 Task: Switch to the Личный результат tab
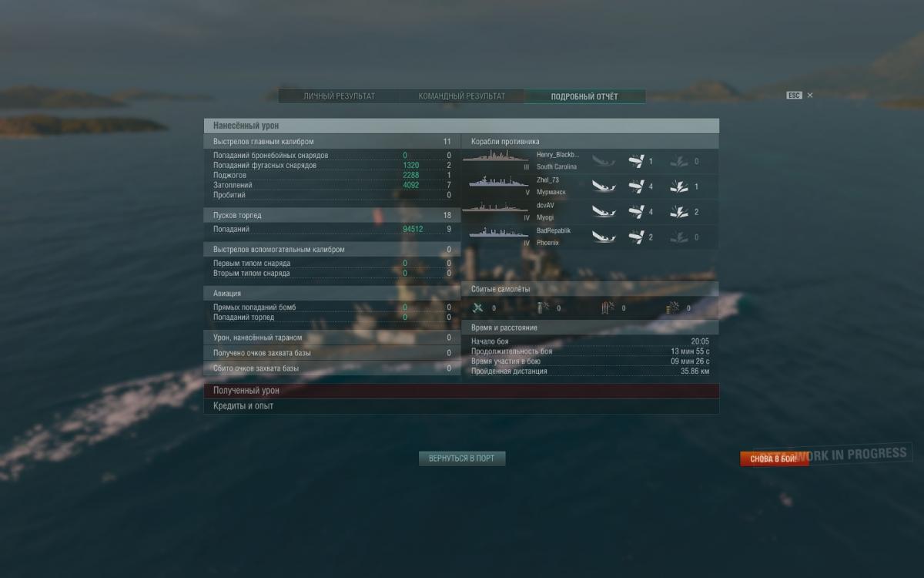coord(340,96)
